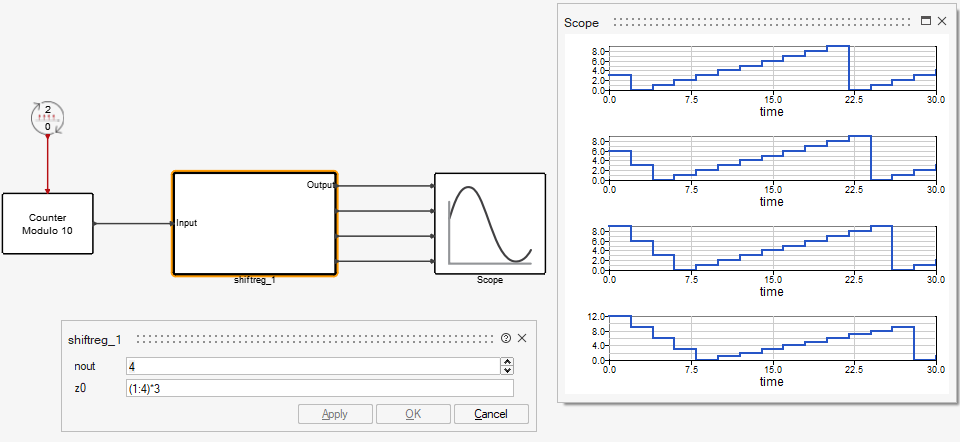Select the shiftreg_1 block
The width and height of the screenshot is (960, 442).
(255, 223)
